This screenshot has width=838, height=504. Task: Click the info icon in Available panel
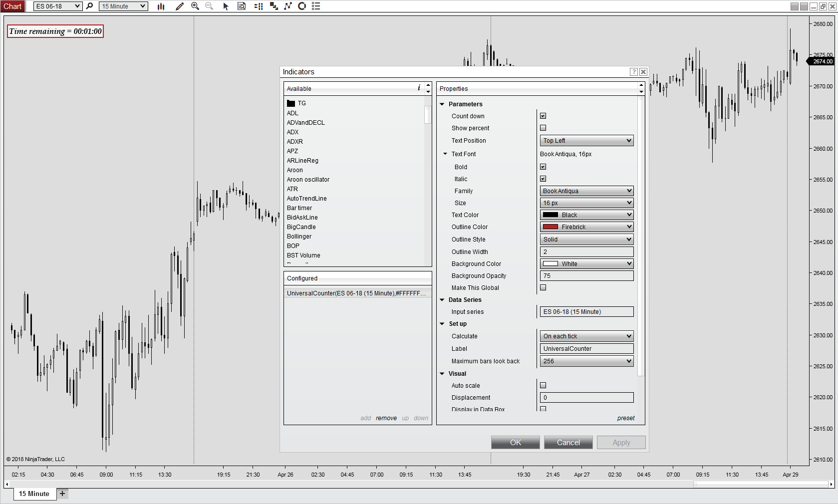point(419,88)
